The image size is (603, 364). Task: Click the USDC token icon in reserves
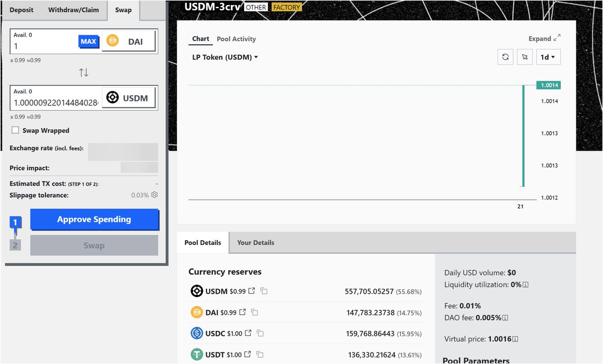(196, 333)
